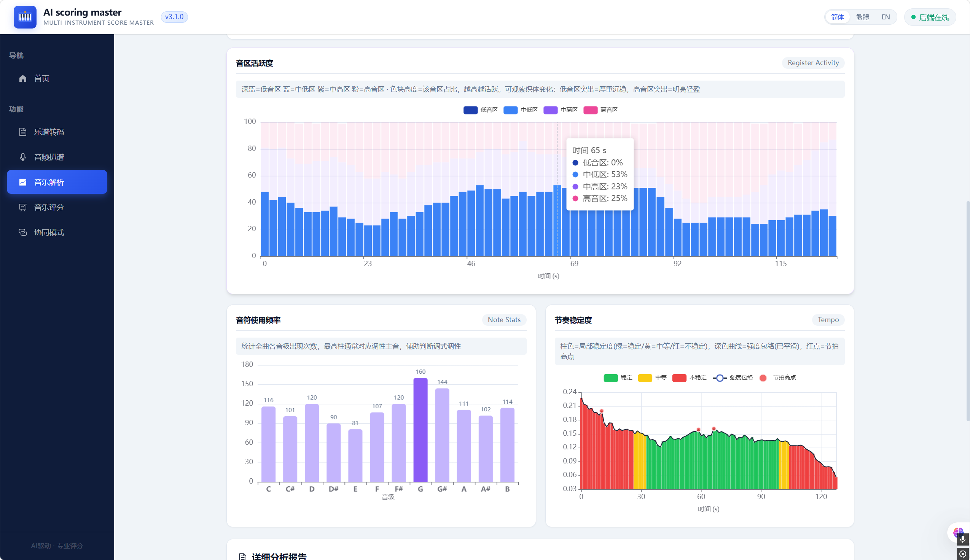Switch language to 繁體
This screenshot has height=560, width=970.
(862, 17)
